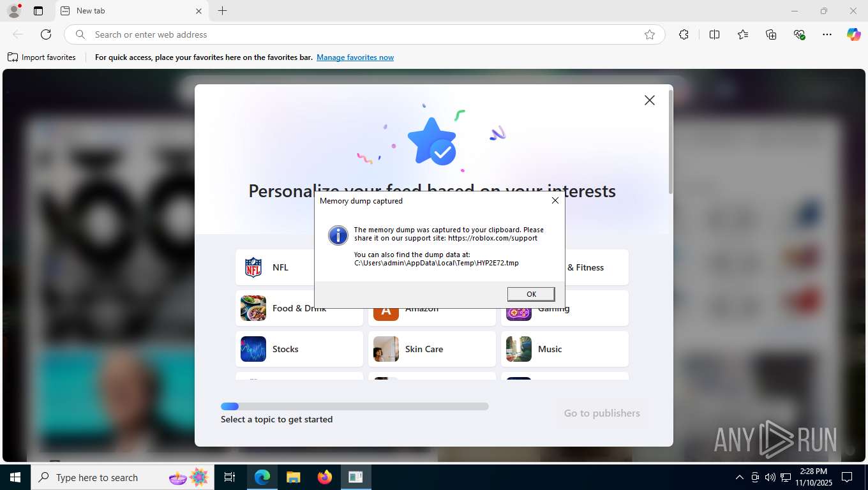Open Settings and more ellipsis menu
This screenshot has height=490, width=868.
click(827, 34)
